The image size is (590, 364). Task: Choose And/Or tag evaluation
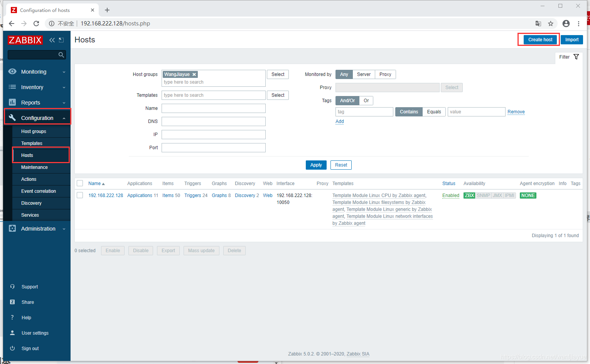click(347, 101)
